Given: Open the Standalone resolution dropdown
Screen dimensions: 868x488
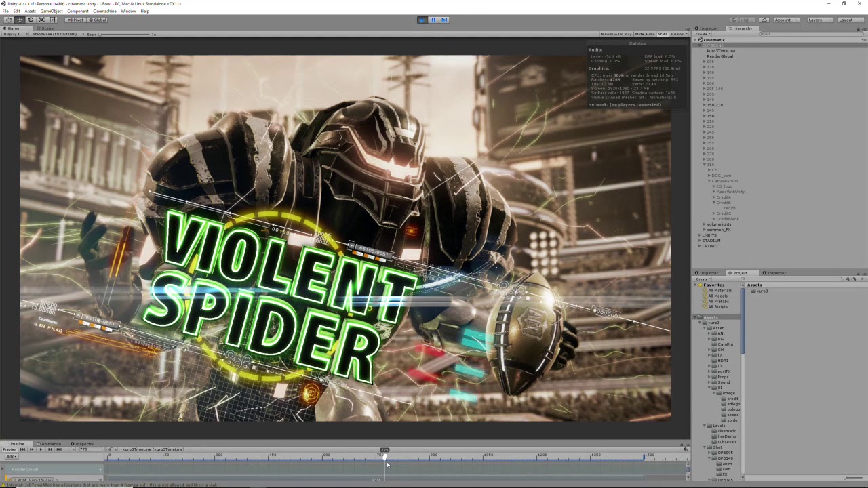Looking at the screenshot, I should point(57,34).
